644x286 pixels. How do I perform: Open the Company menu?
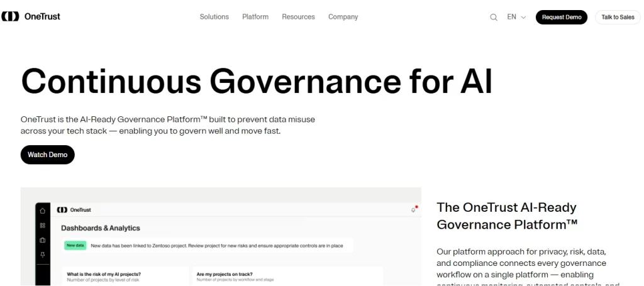(x=343, y=17)
